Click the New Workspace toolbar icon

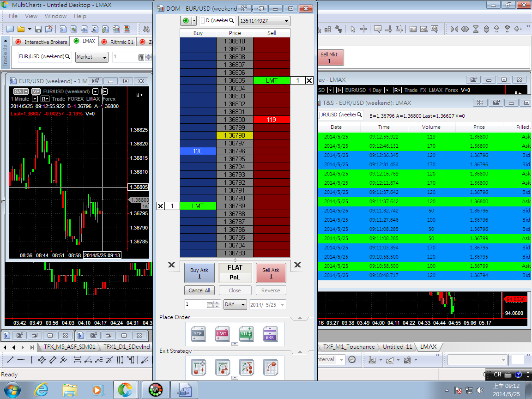pos(10,29)
